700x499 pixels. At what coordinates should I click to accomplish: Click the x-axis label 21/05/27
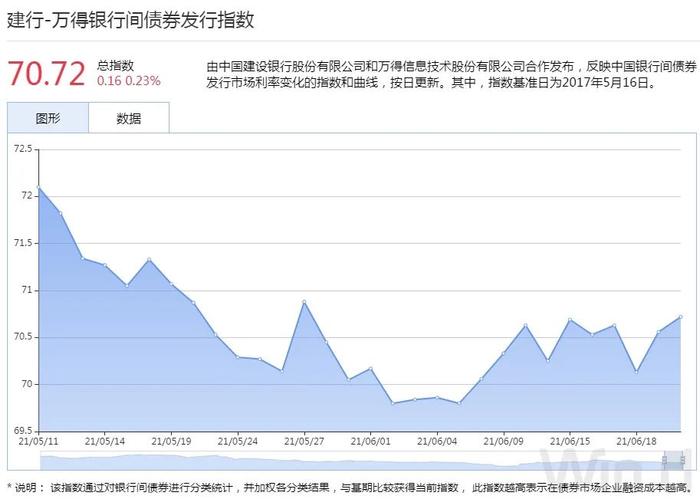304,441
